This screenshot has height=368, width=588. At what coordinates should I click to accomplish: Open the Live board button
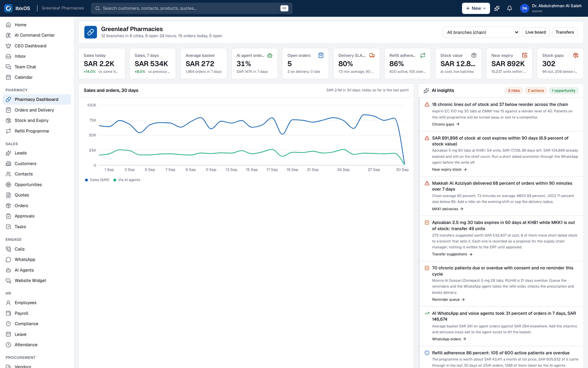click(x=535, y=32)
